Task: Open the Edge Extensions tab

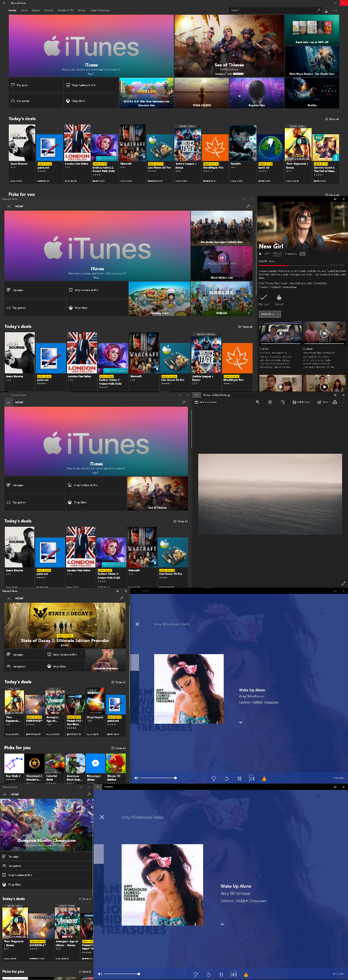Action: coord(100,10)
